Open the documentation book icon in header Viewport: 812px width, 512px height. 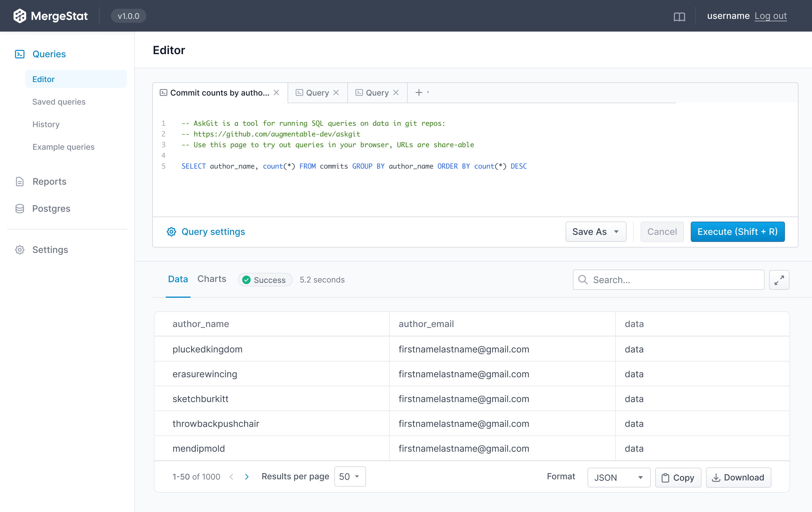[679, 16]
